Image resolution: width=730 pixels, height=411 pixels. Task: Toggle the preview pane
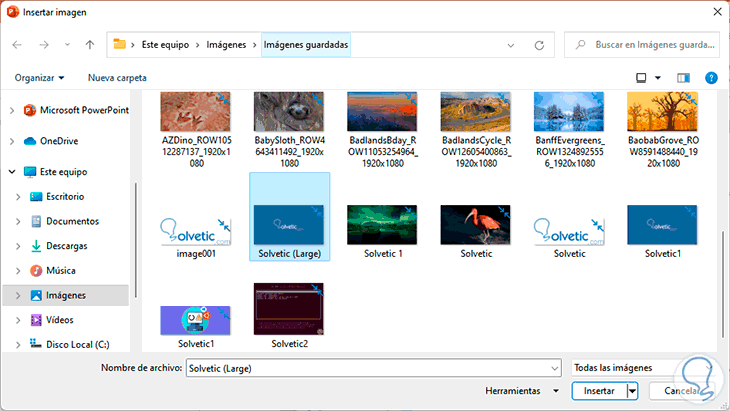683,78
